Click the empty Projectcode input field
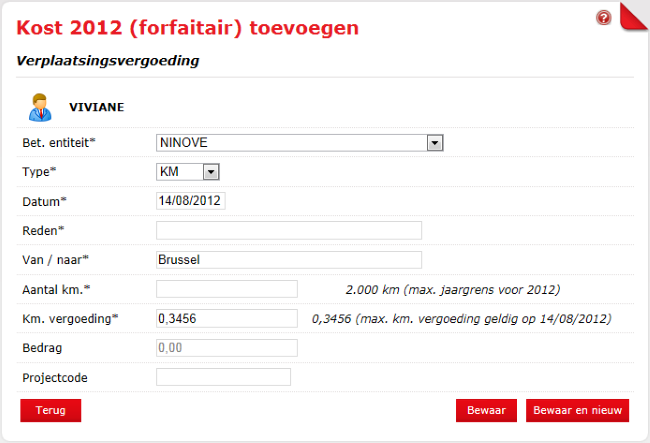 [223, 377]
